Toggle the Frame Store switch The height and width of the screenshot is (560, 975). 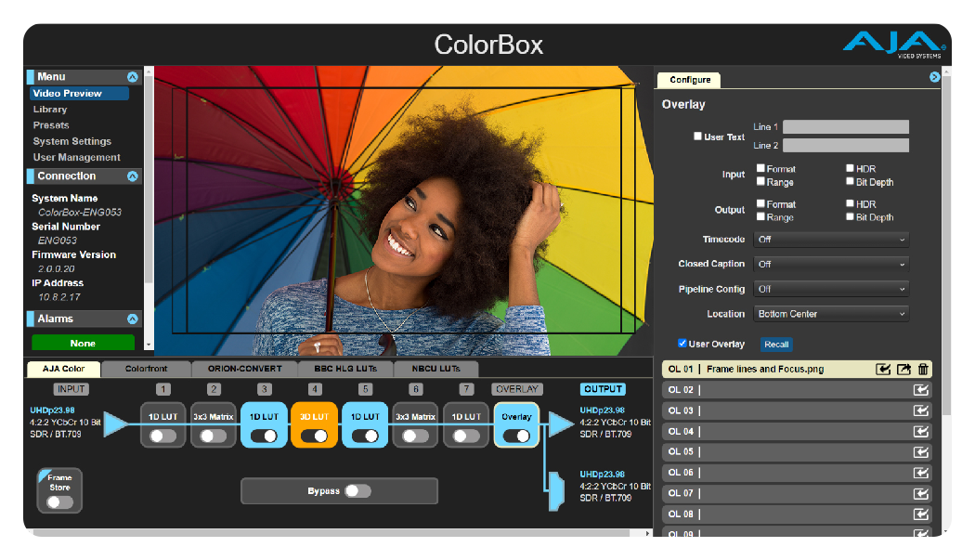point(59,502)
